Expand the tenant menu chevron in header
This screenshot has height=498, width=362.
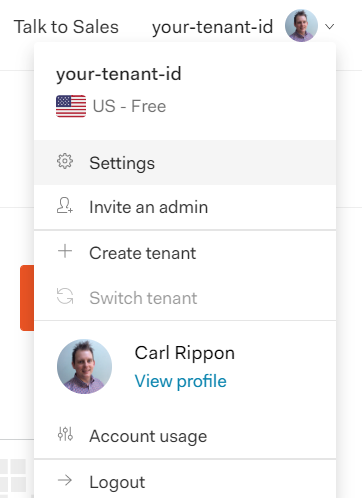point(329,27)
